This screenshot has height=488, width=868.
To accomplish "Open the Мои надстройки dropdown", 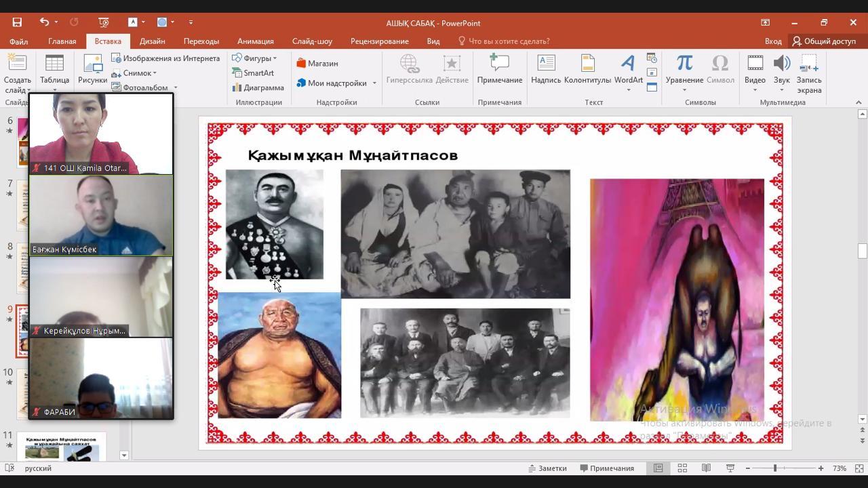I will pyautogui.click(x=336, y=83).
